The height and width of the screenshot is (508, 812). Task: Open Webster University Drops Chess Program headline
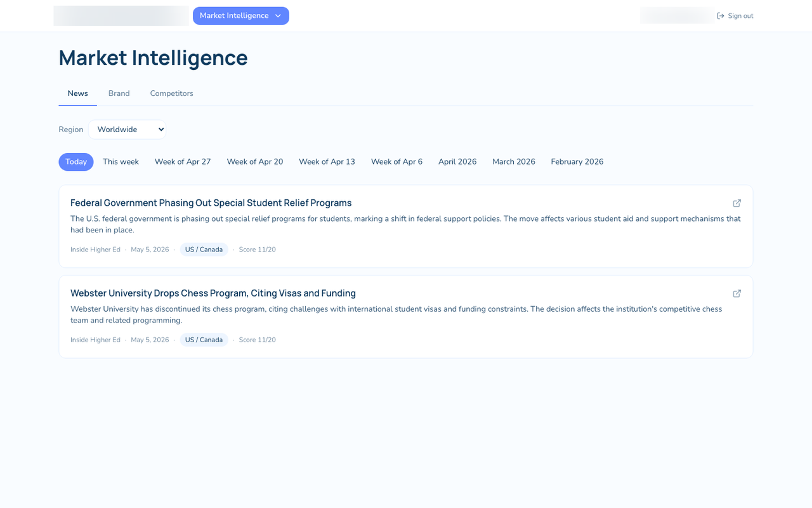click(x=213, y=293)
